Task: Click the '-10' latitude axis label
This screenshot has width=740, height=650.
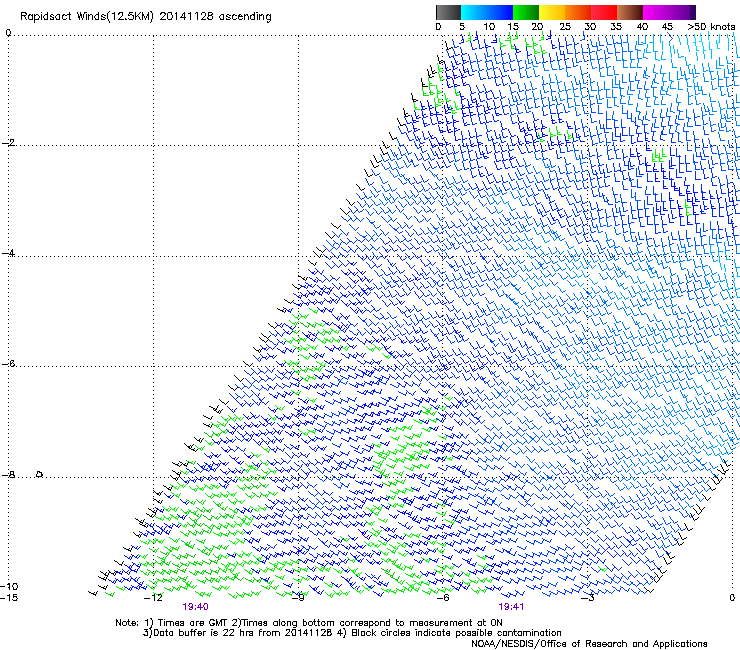Action: click(x=9, y=586)
